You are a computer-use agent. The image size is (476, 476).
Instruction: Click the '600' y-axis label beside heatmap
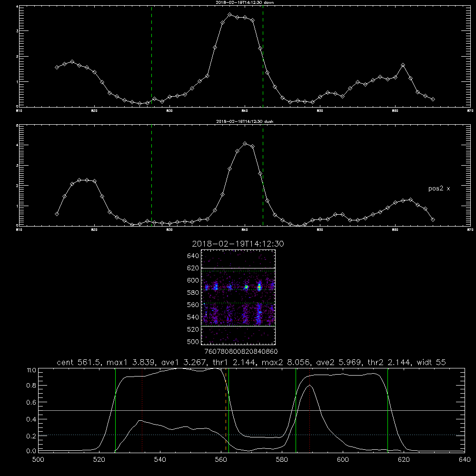click(193, 280)
